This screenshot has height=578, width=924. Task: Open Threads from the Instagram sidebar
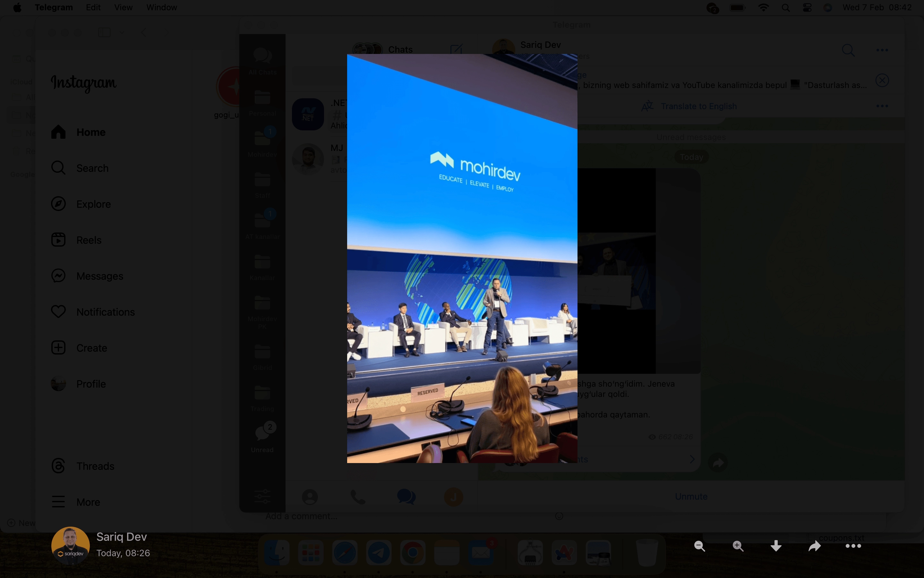tap(82, 466)
